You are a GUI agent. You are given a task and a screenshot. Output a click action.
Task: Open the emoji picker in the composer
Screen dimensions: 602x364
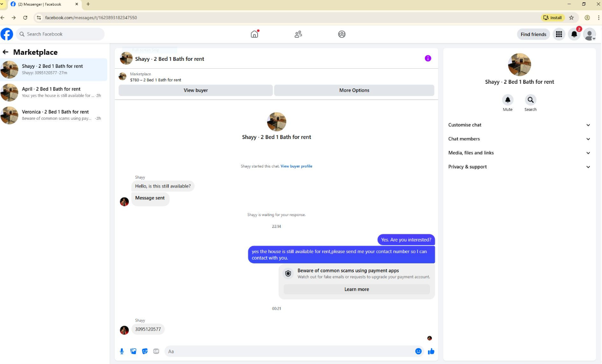pyautogui.click(x=418, y=351)
